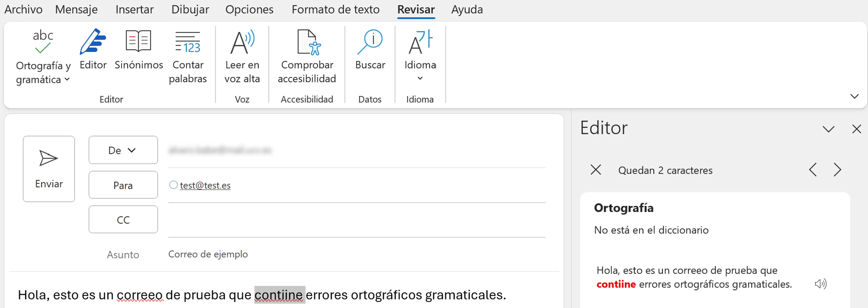Open the Buscar lookup tool
868x308 pixels.
coord(370,50)
